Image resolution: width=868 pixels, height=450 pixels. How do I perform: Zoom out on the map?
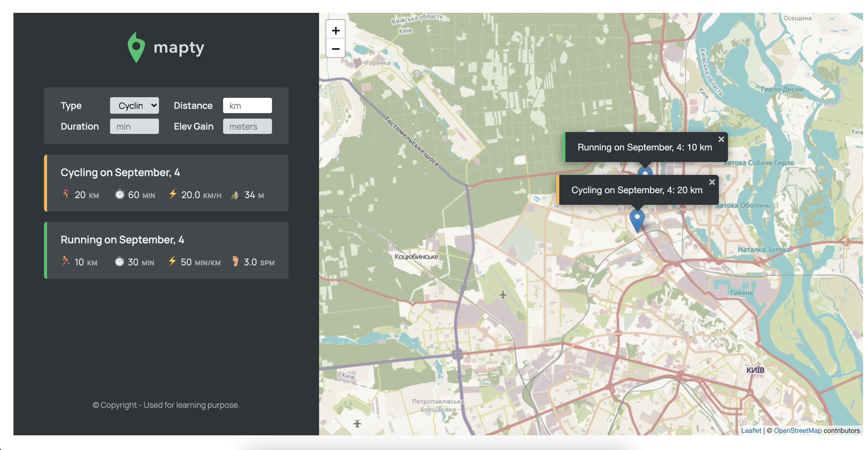click(x=336, y=49)
